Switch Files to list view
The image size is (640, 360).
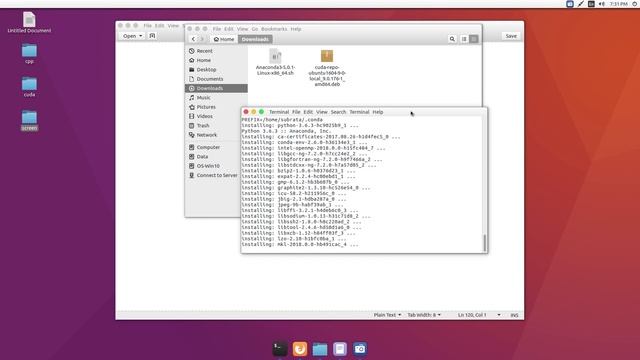coord(464,39)
